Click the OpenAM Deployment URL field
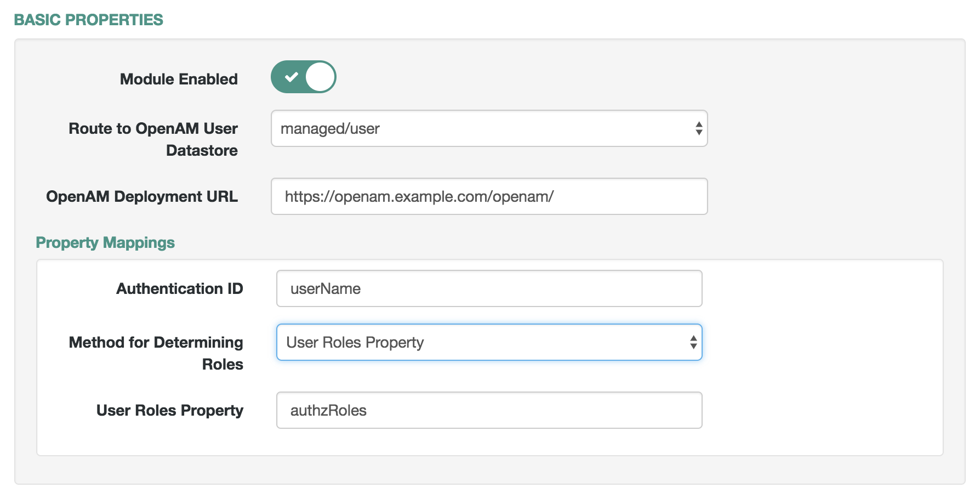The image size is (980, 499). click(489, 196)
